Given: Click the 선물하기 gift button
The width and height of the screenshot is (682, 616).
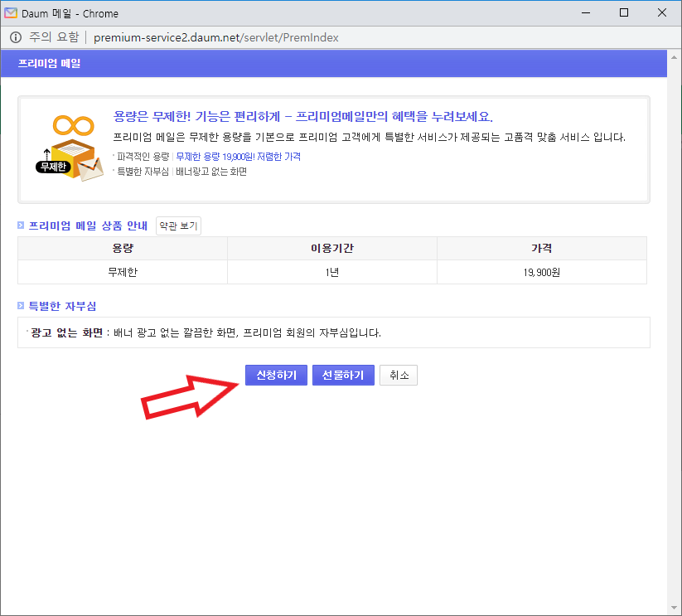Looking at the screenshot, I should pos(343,375).
